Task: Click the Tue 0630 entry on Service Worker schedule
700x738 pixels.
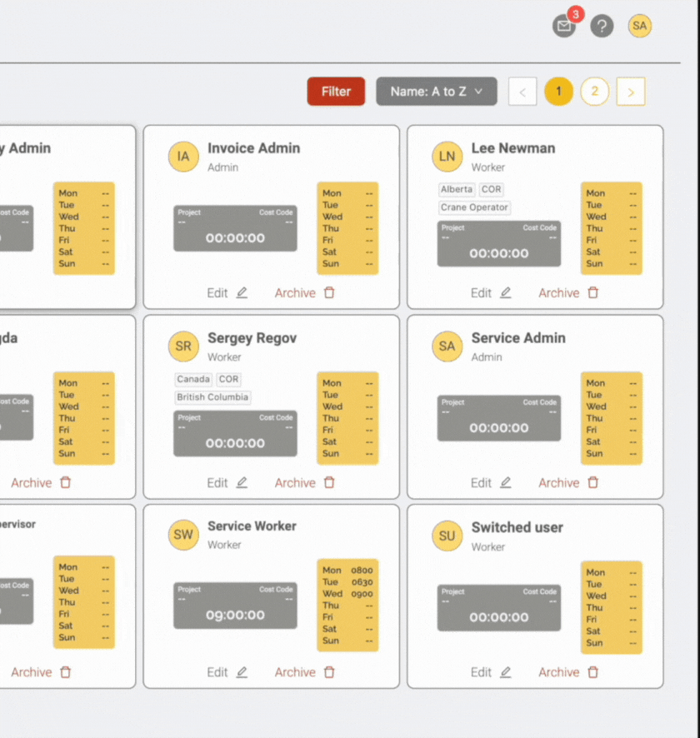Action: pos(347,581)
